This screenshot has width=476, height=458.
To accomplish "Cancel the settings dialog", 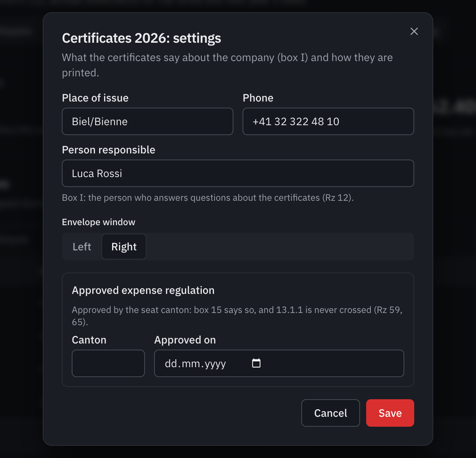I will point(331,413).
